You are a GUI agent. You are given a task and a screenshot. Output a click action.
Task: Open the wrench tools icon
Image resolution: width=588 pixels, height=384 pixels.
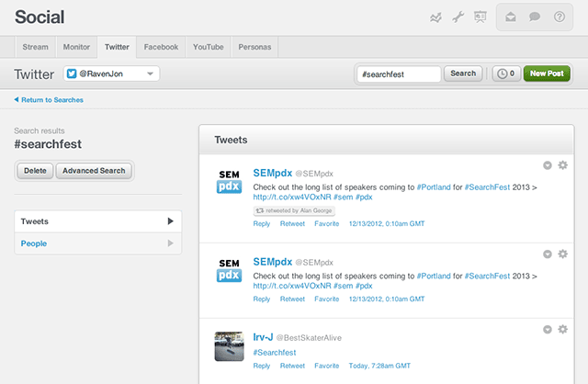(458, 17)
